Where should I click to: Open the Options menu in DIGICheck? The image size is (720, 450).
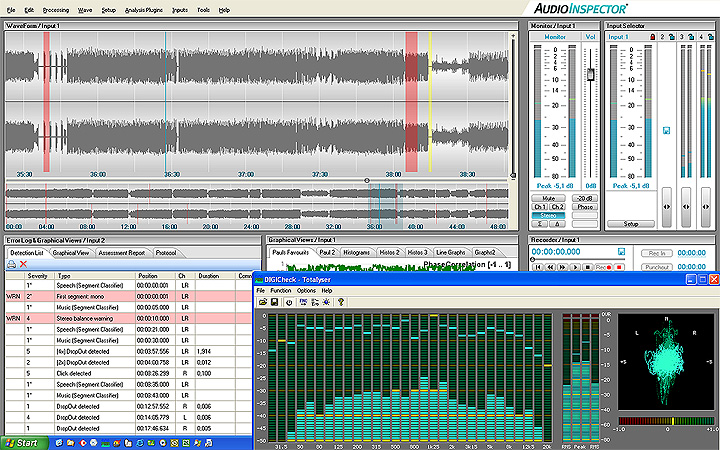(x=306, y=291)
